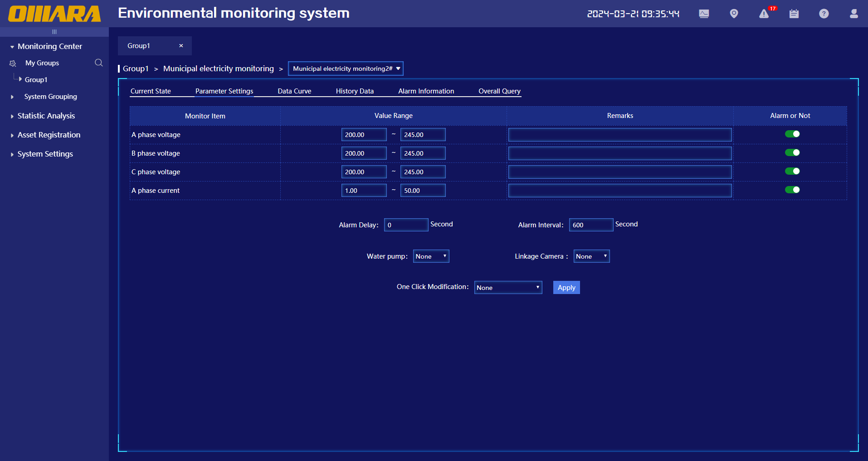Click the Apply button
868x461 pixels.
coord(566,288)
